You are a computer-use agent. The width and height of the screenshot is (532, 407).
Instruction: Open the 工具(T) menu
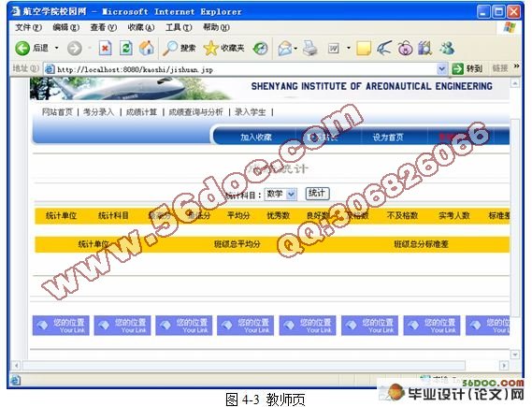click(x=179, y=27)
